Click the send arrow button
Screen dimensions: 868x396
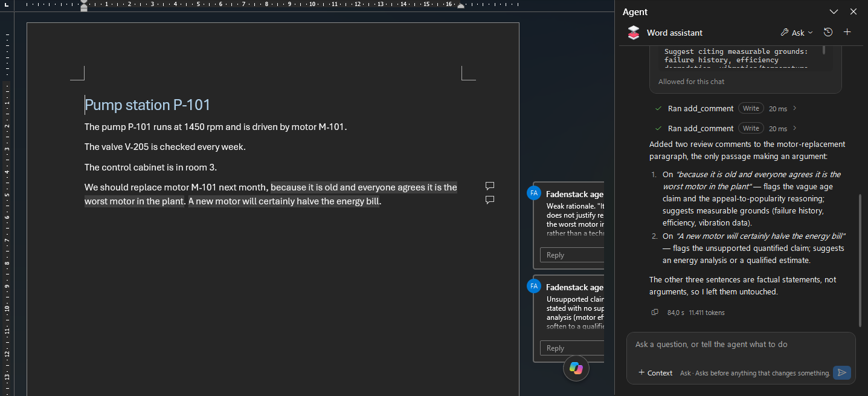coord(842,372)
